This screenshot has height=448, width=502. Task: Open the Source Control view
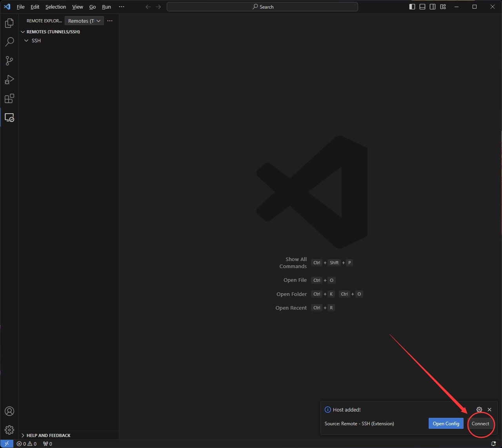tap(9, 61)
